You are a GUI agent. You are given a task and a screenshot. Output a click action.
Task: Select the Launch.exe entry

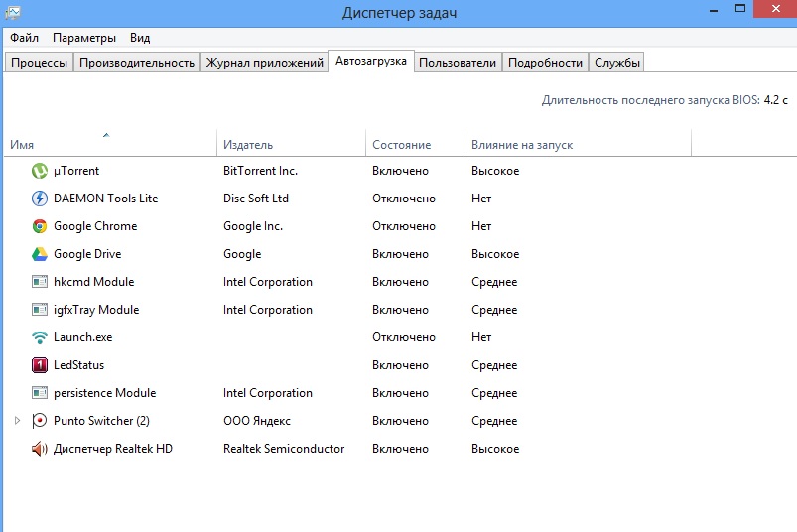(82, 337)
